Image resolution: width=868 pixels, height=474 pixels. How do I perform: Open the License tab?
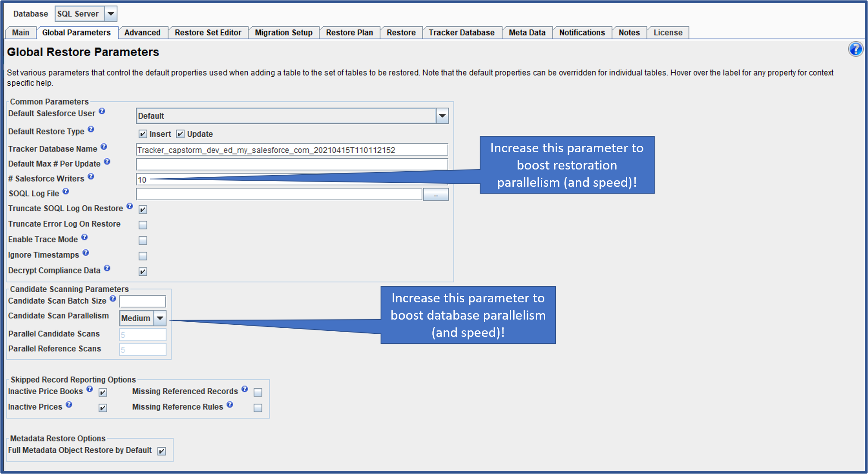tap(668, 33)
